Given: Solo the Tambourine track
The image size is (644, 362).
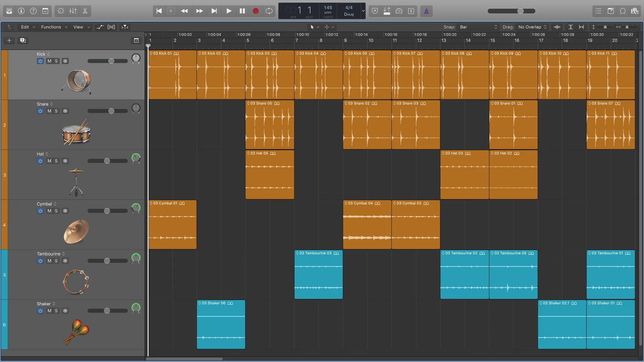Looking at the screenshot, I should tap(56, 261).
